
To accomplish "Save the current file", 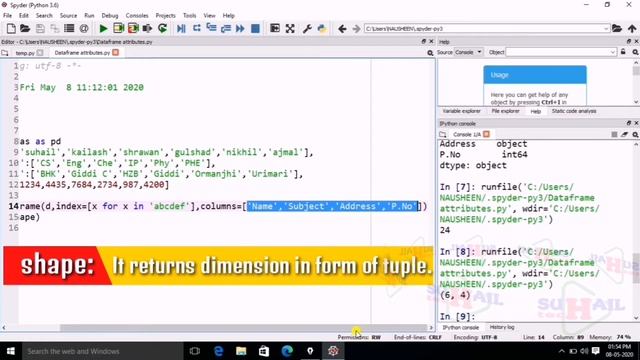I will (40, 29).
